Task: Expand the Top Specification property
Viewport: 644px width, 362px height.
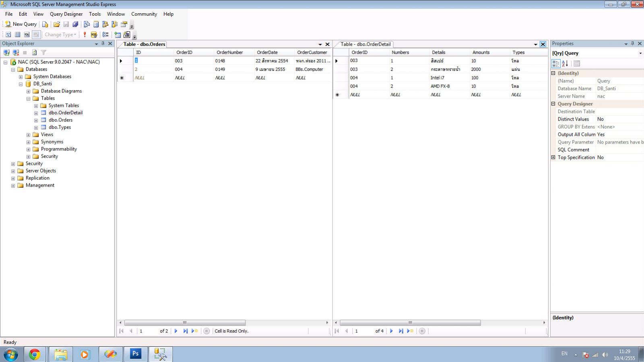Action: click(553, 157)
